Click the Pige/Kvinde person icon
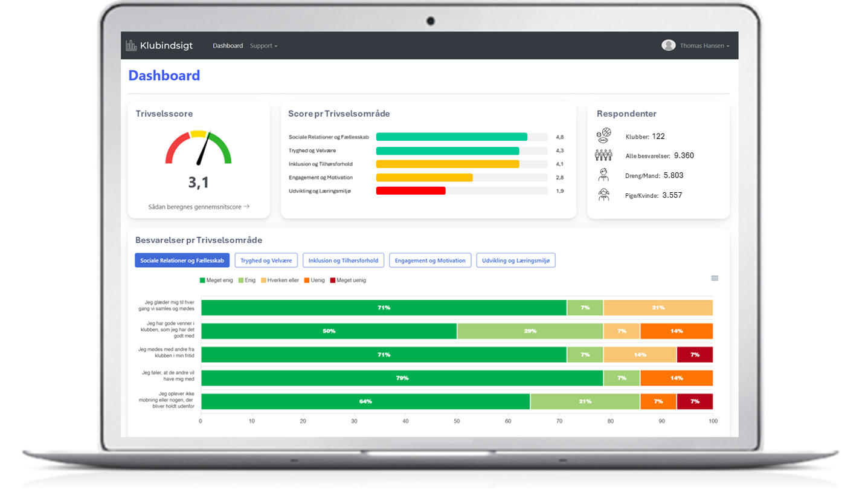 click(x=603, y=195)
